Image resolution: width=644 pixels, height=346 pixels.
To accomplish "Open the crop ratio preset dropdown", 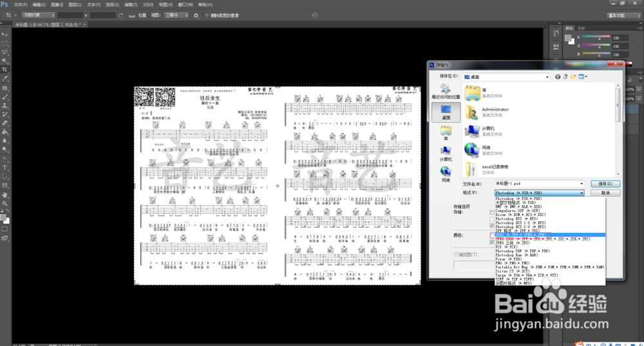I will pos(39,15).
